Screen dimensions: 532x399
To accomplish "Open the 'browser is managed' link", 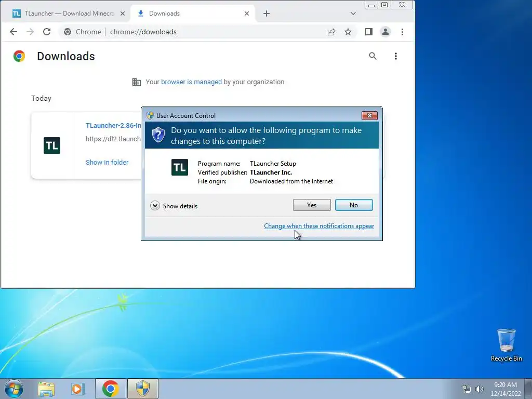I will tap(191, 82).
